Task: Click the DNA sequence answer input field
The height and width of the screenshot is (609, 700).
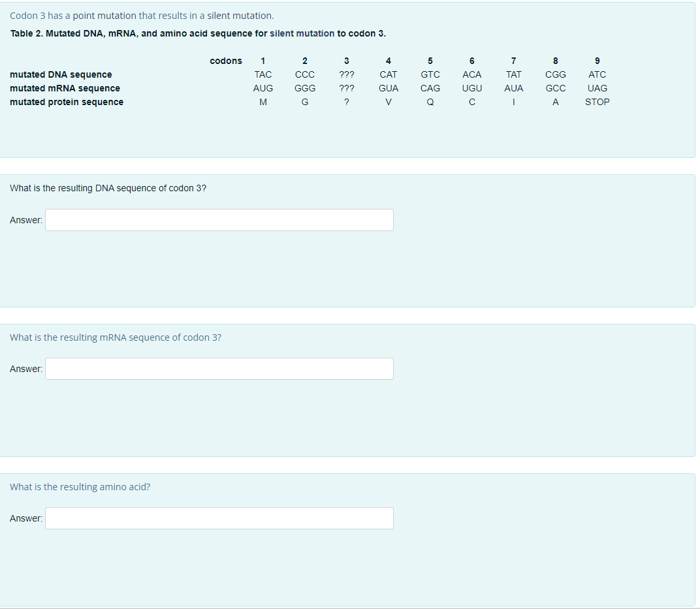Action: 219,220
